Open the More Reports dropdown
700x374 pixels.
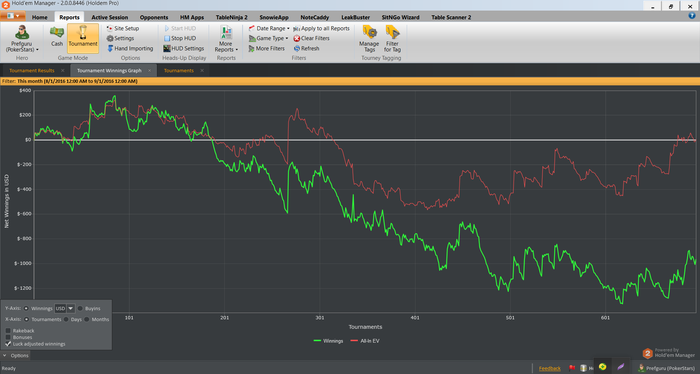tap(226, 39)
